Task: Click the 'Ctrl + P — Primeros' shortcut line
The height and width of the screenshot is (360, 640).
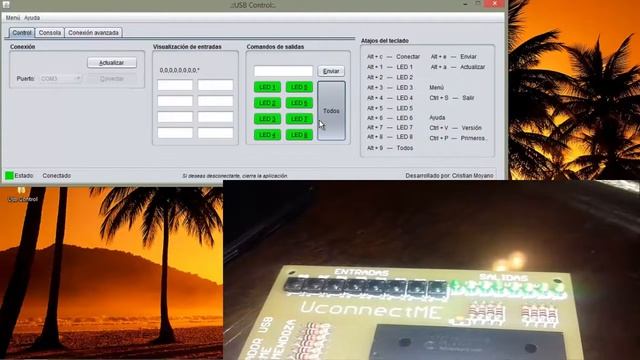Action: [x=458, y=138]
